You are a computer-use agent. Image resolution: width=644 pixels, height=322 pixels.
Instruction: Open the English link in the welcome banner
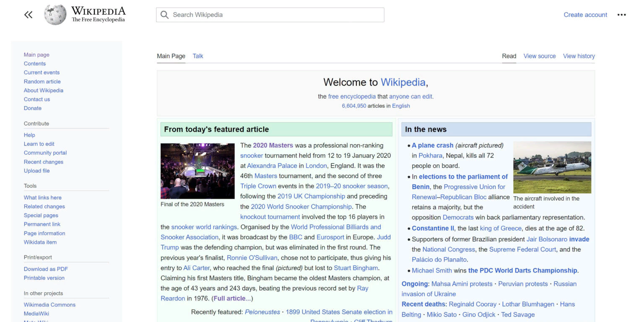pos(401,106)
